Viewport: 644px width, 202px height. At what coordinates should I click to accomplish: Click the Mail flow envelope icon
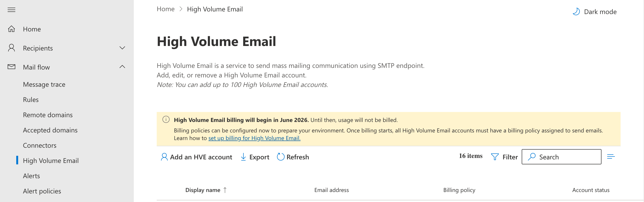[11, 67]
